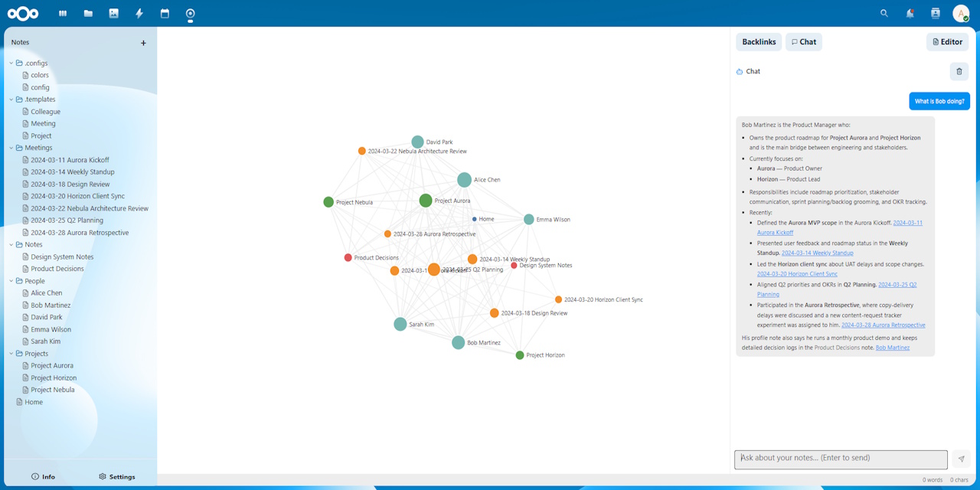Viewport: 980px width, 490px height.
Task: Add a new note with plus icon
Action: pyautogui.click(x=143, y=43)
